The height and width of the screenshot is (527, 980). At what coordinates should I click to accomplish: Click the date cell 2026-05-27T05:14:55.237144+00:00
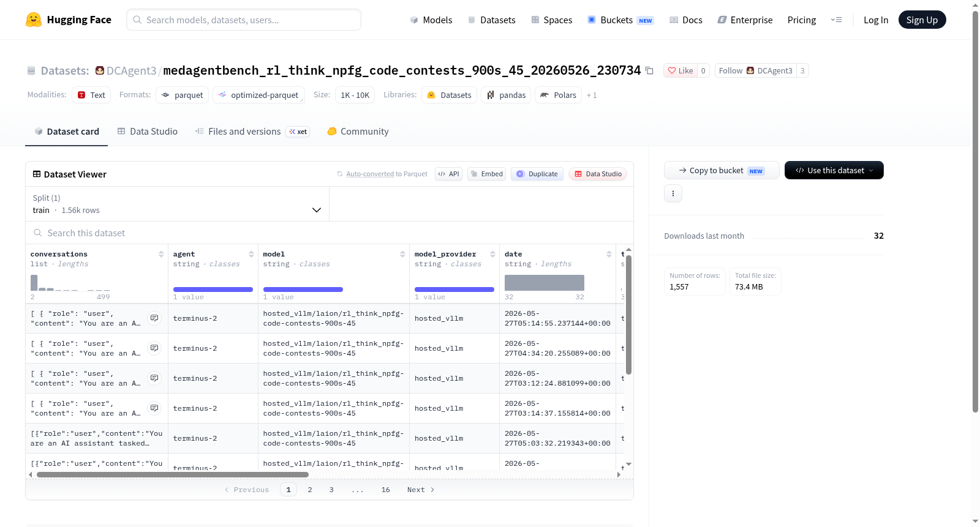(x=557, y=318)
